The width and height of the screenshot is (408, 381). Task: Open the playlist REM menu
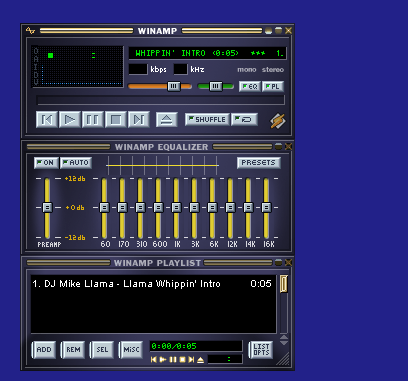(73, 350)
